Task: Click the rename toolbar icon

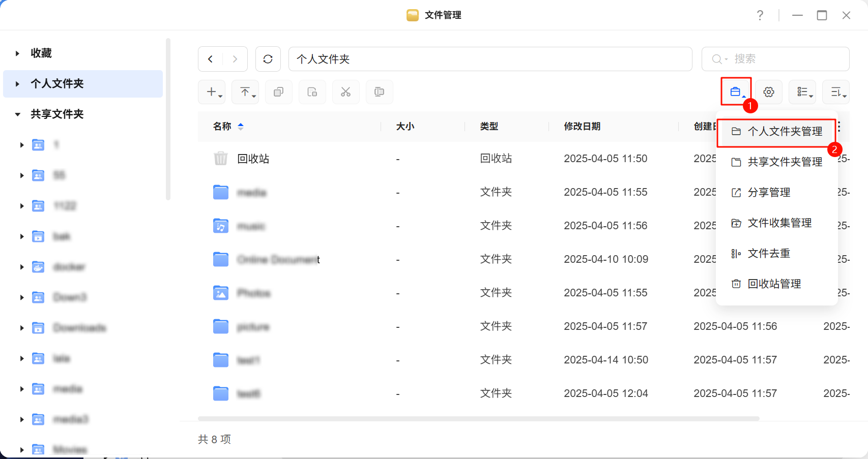Action: pos(380,92)
